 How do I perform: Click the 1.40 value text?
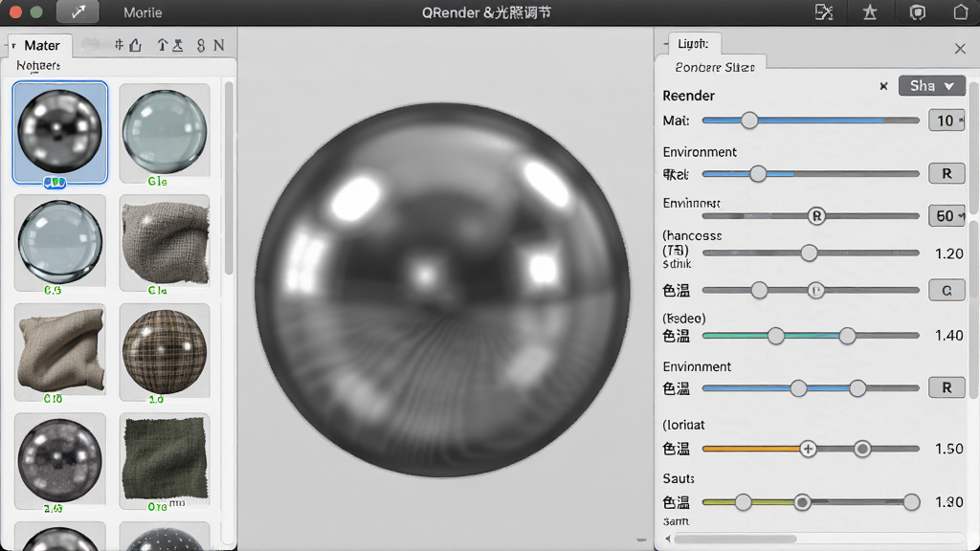click(x=948, y=336)
